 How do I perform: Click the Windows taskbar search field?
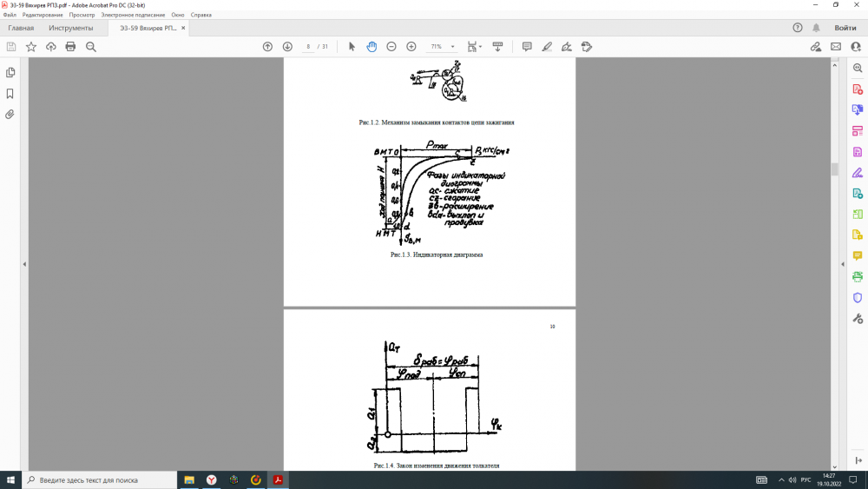pyautogui.click(x=100, y=480)
